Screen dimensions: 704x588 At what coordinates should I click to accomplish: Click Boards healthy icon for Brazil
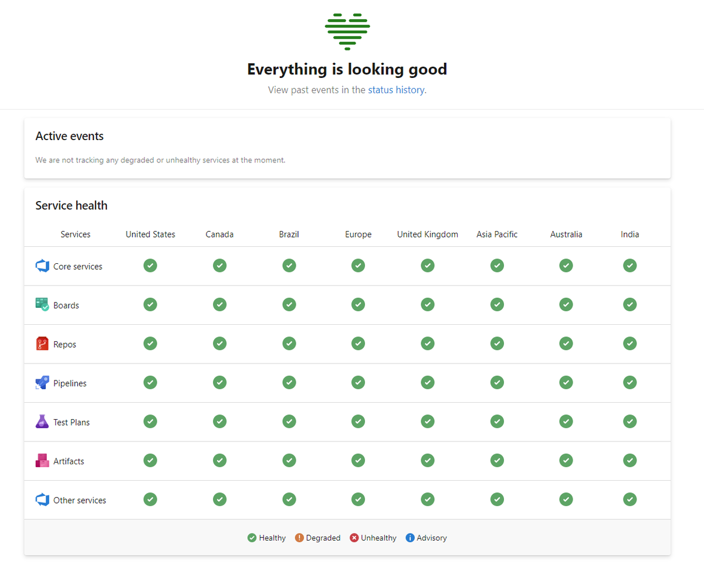289,304
